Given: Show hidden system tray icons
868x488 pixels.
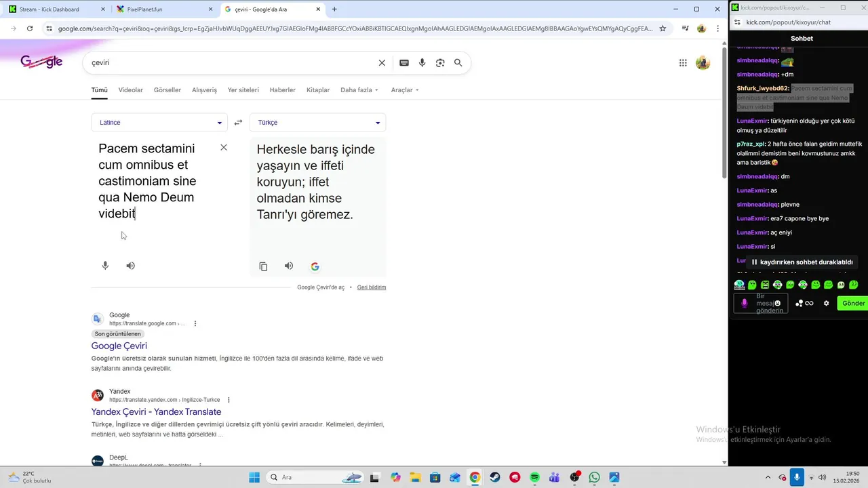Looking at the screenshot, I should (768, 477).
